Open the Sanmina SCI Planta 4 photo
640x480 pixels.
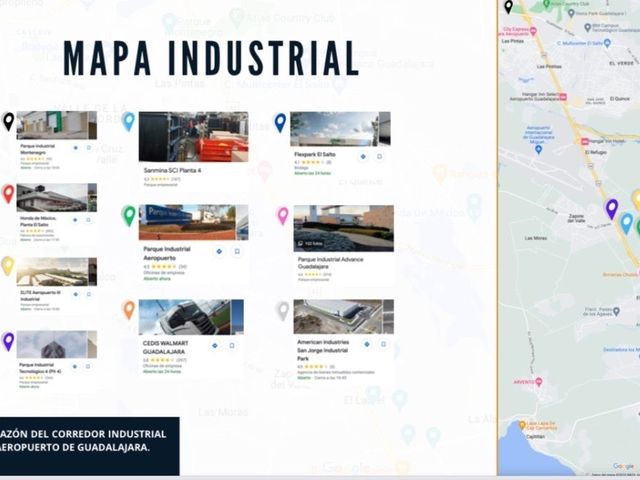193,137
